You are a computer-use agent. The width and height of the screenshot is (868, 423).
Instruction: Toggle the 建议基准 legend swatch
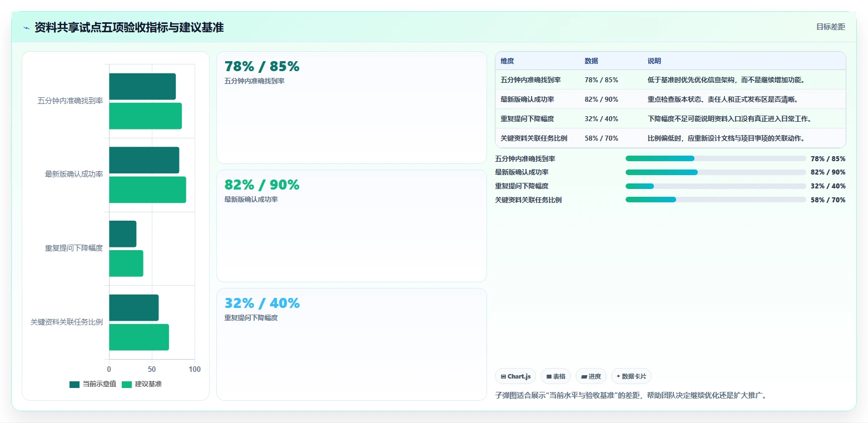(x=127, y=384)
